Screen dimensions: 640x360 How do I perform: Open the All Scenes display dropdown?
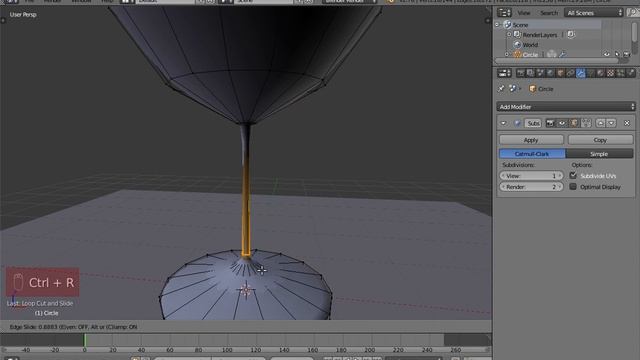click(x=594, y=13)
